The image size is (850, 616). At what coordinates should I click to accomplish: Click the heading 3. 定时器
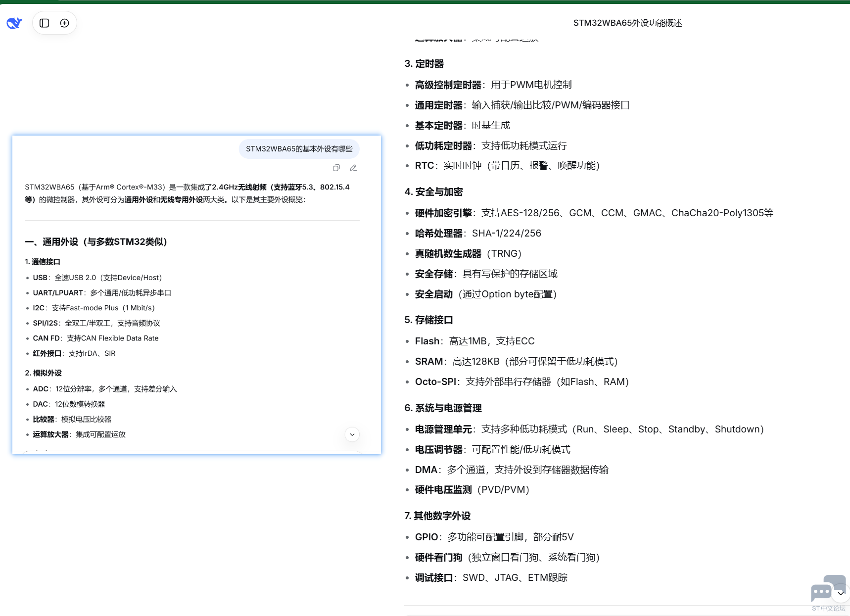click(424, 64)
